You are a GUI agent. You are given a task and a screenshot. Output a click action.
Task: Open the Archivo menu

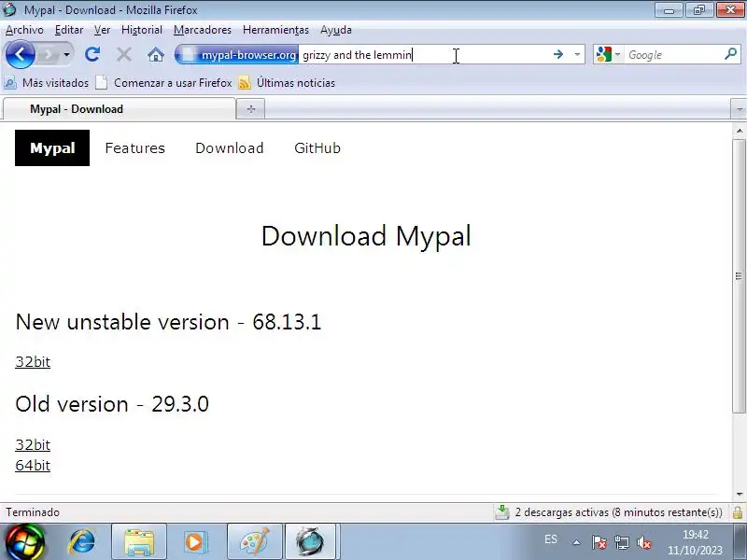coord(24,30)
